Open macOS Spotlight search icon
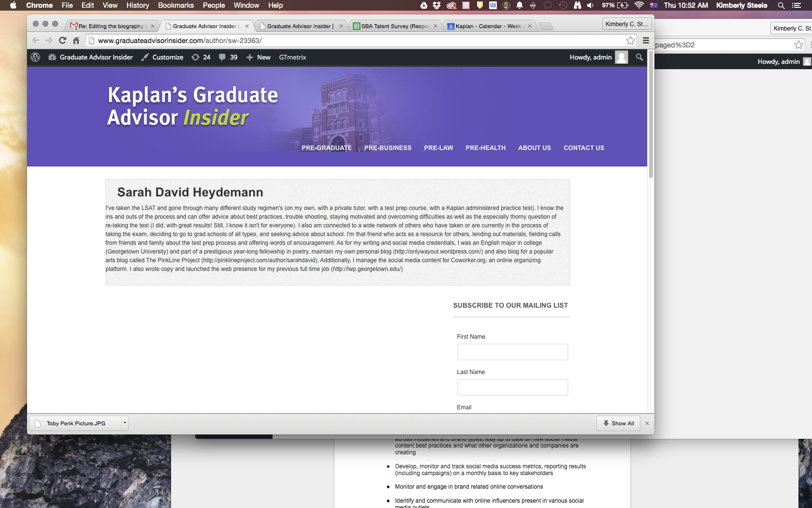Screen dimensions: 812x508 tap(781, 5)
